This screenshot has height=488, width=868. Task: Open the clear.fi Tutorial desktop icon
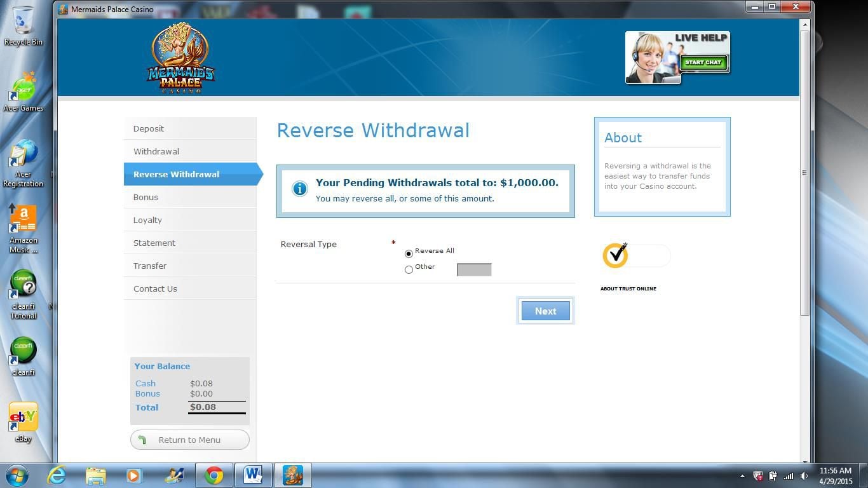(24, 295)
